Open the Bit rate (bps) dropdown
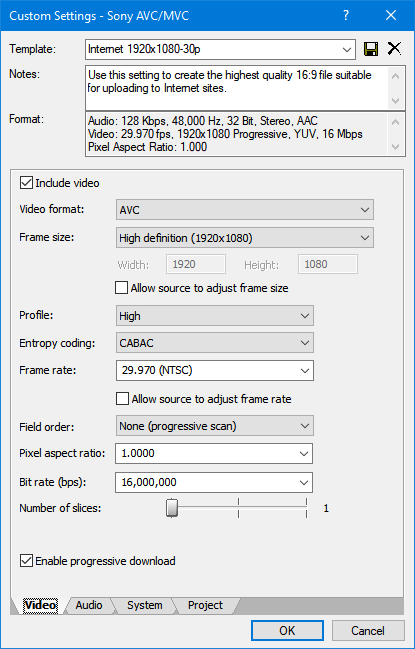Screen dimensions: 415x649 214,482
